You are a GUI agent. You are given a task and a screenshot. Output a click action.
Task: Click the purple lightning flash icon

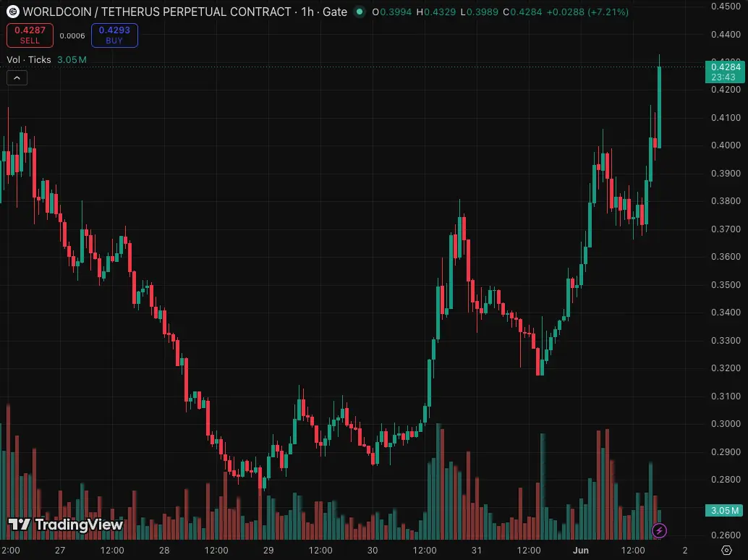pyautogui.click(x=659, y=530)
